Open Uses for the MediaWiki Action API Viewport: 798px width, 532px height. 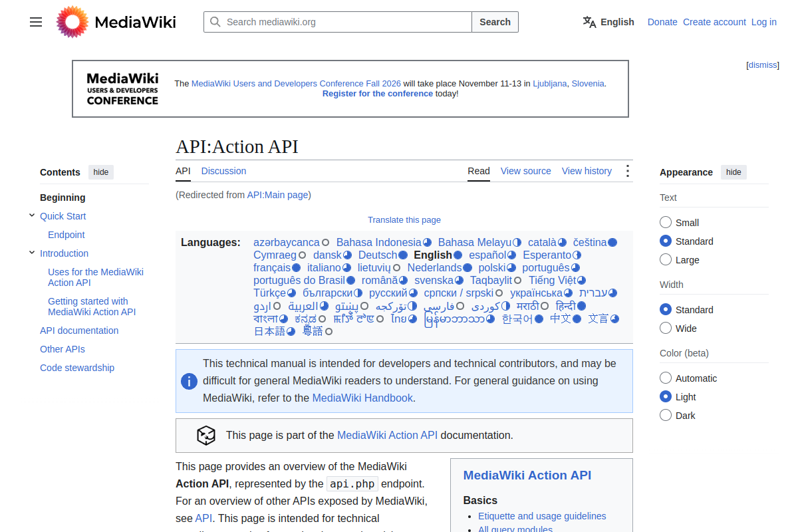pyautogui.click(x=96, y=277)
